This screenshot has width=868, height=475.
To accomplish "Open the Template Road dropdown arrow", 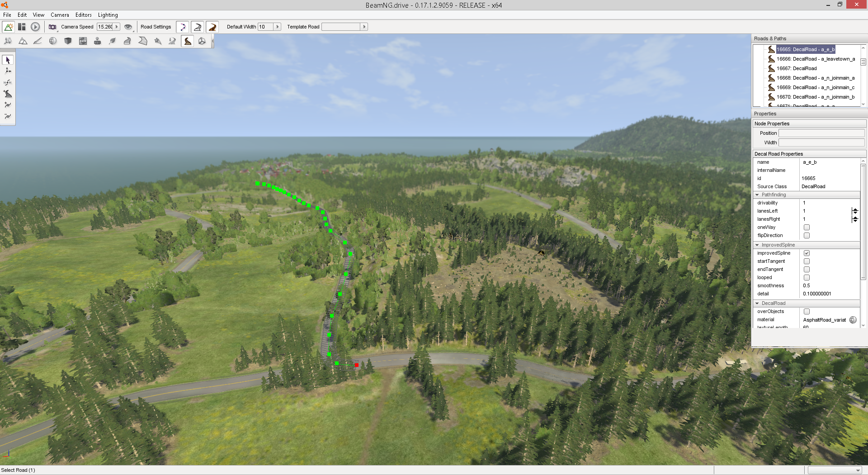I will point(364,27).
